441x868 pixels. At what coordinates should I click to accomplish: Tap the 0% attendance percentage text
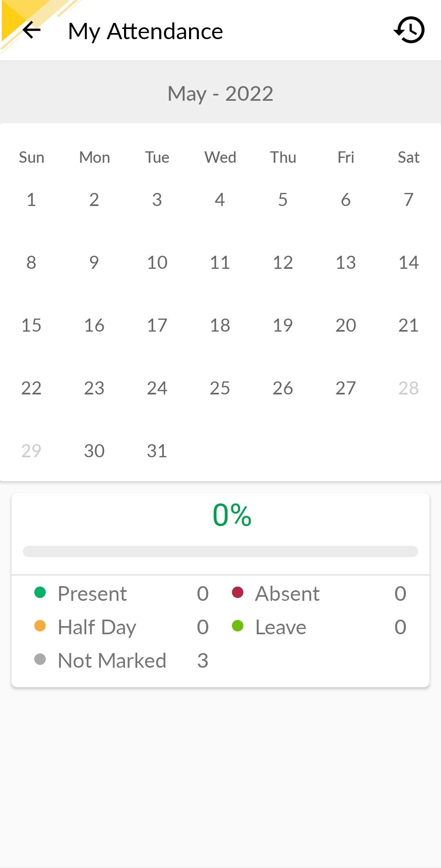[x=232, y=515]
